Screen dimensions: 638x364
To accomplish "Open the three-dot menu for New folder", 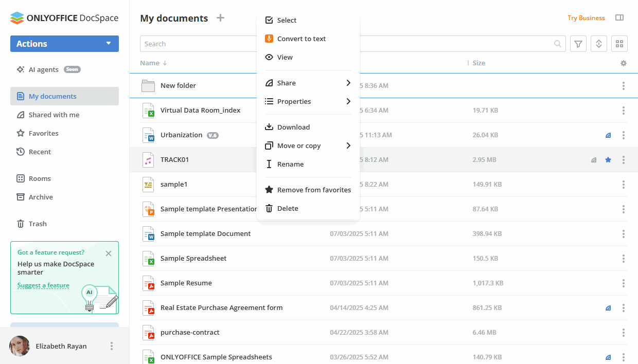I will click(x=624, y=86).
